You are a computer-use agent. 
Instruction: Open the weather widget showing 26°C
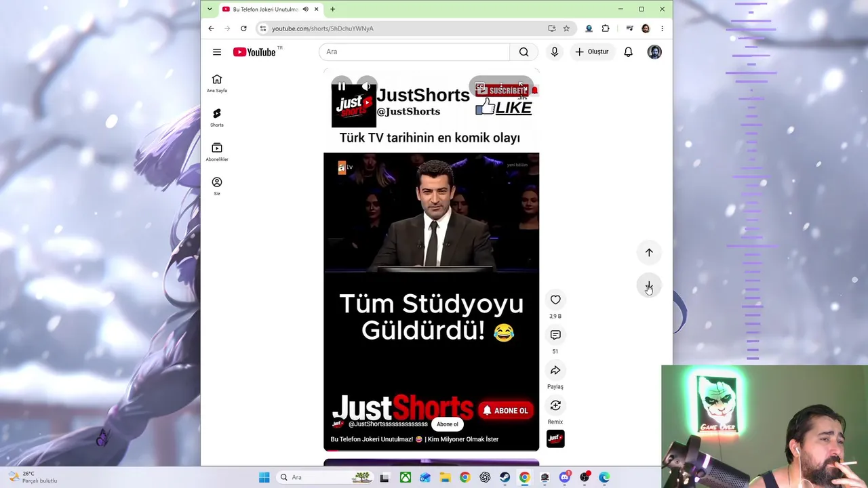(x=34, y=477)
